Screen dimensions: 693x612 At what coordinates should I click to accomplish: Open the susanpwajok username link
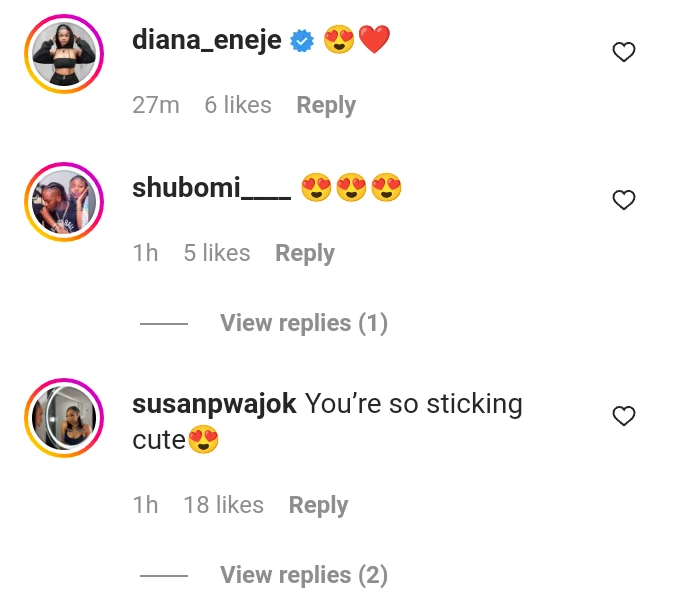214,404
